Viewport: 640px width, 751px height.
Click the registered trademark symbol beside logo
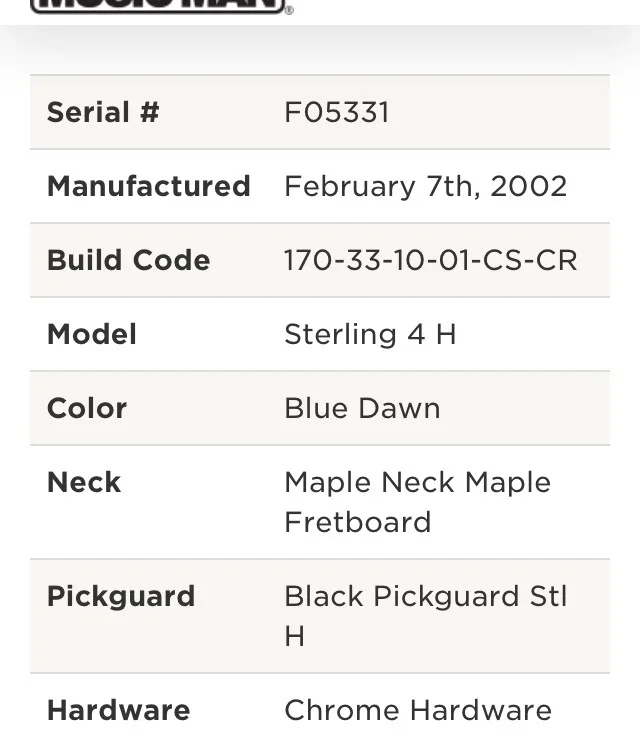(x=289, y=10)
